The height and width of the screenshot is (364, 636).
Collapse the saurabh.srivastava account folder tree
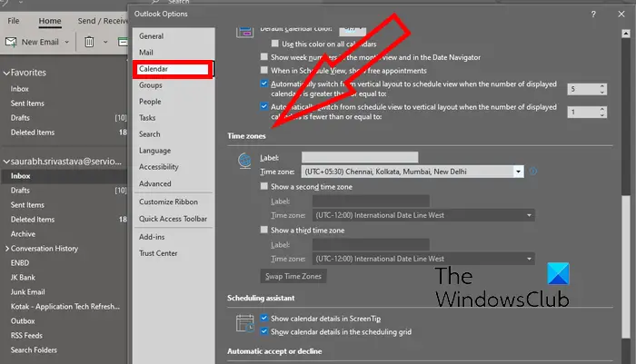click(x=6, y=162)
